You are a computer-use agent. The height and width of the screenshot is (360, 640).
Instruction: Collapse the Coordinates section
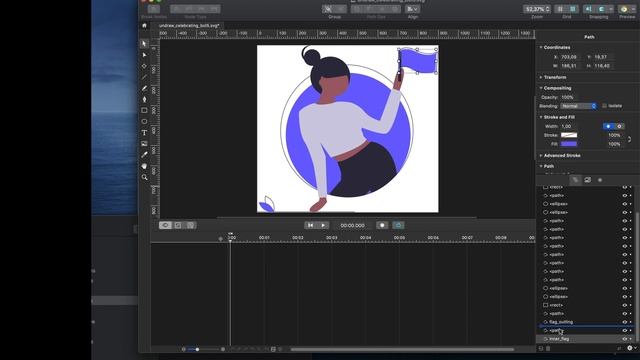[541, 47]
